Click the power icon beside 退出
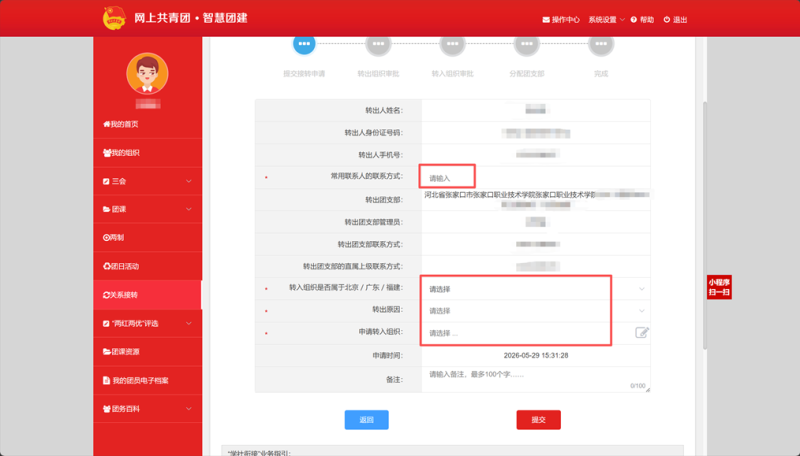 667,19
